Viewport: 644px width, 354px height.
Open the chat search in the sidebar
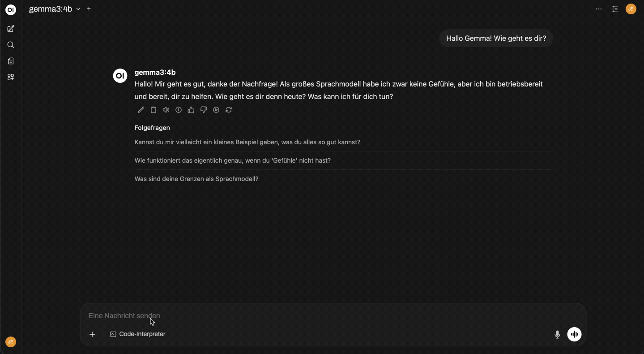(11, 45)
